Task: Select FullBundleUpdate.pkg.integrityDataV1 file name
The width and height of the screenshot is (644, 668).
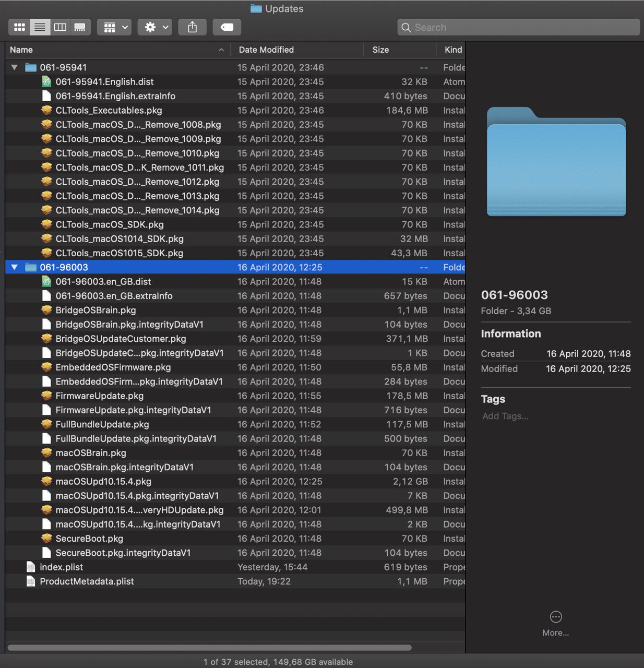Action: [x=136, y=438]
